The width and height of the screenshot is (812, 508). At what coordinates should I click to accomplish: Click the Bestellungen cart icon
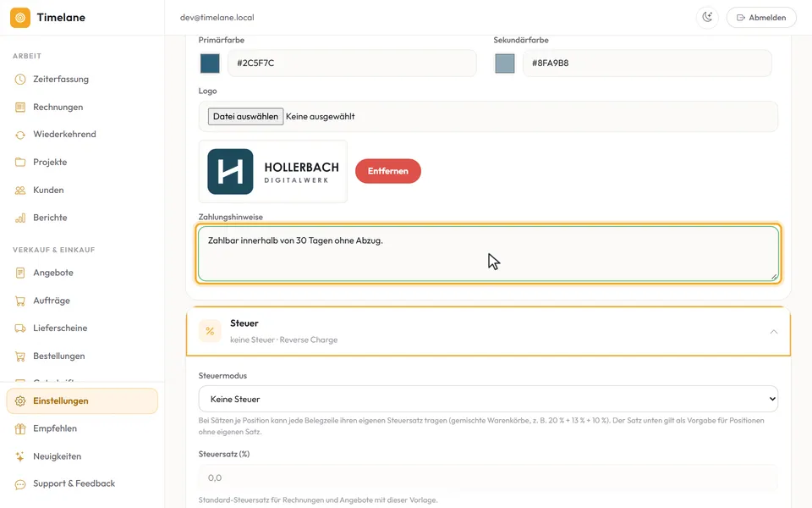[20, 356]
